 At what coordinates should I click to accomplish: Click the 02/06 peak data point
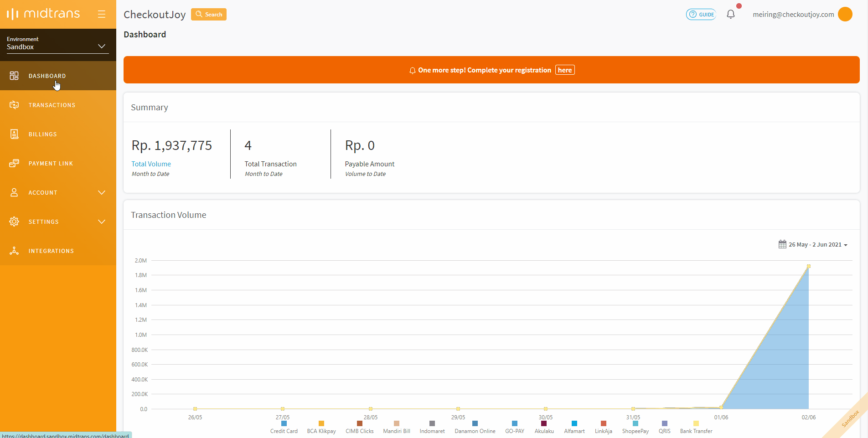click(809, 266)
